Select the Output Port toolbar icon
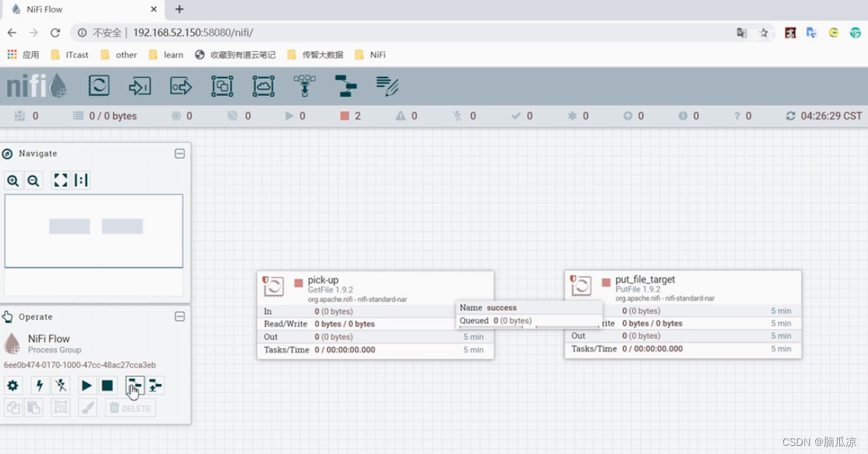 coord(181,86)
